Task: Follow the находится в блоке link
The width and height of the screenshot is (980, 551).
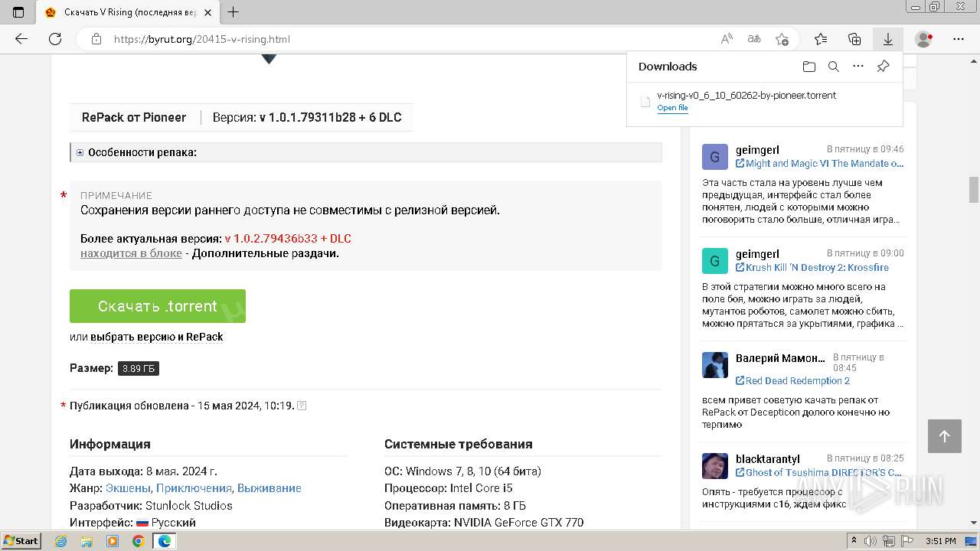Action: click(131, 253)
